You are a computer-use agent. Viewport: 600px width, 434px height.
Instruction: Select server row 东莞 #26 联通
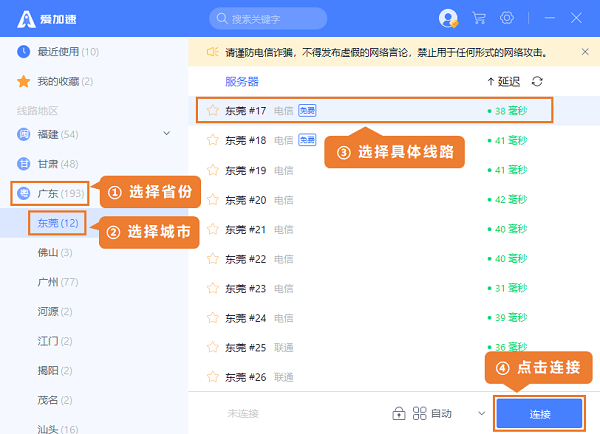tap(394, 377)
